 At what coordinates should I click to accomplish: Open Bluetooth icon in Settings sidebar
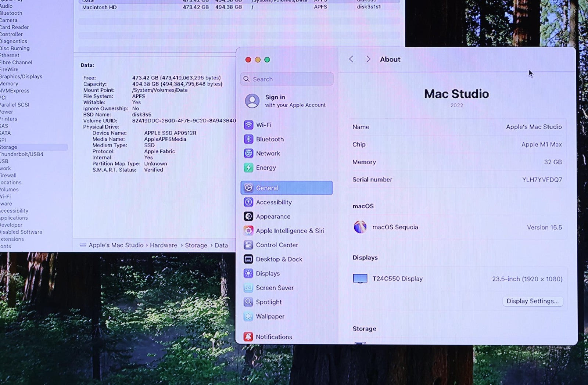pyautogui.click(x=248, y=139)
